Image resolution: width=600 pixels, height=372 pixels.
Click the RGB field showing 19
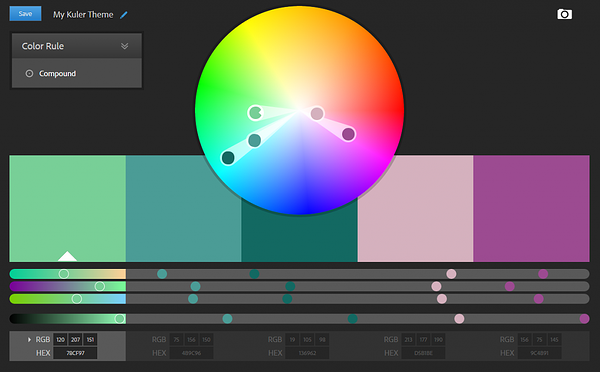292,339
